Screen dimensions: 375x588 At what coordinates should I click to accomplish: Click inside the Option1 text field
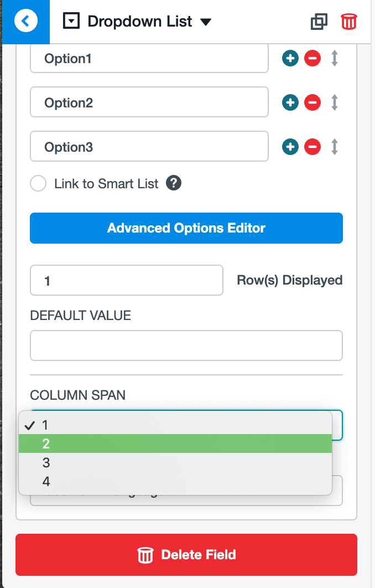click(x=149, y=58)
